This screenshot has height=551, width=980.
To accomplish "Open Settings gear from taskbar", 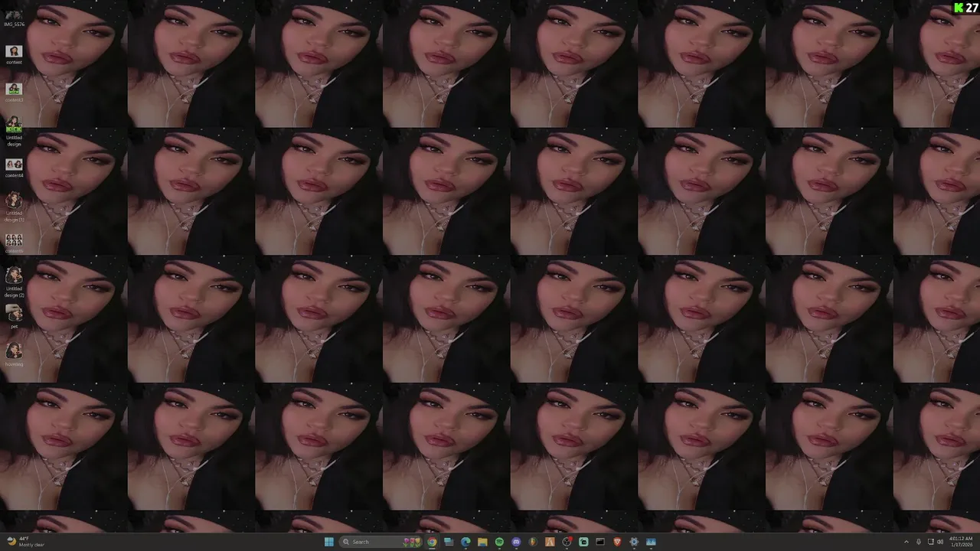I will coord(634,542).
